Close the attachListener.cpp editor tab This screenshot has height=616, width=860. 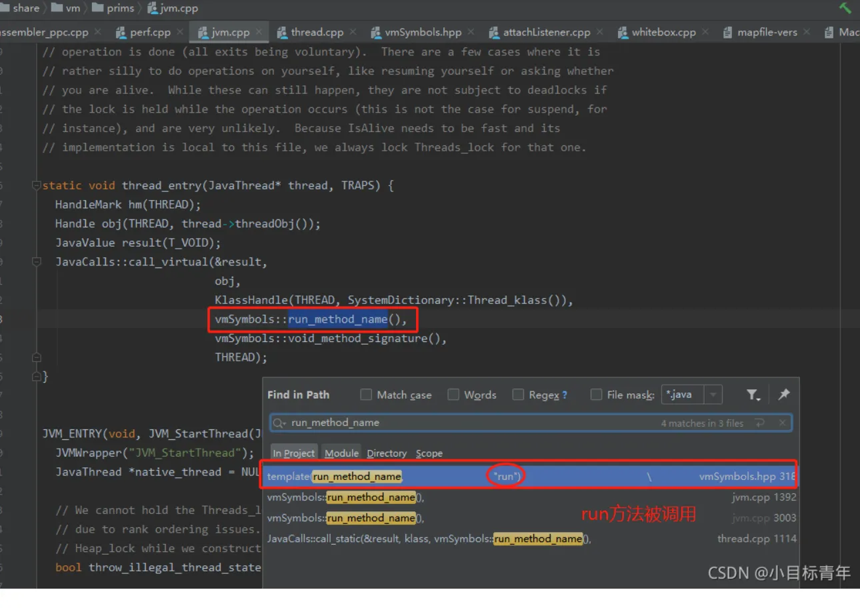pyautogui.click(x=600, y=31)
